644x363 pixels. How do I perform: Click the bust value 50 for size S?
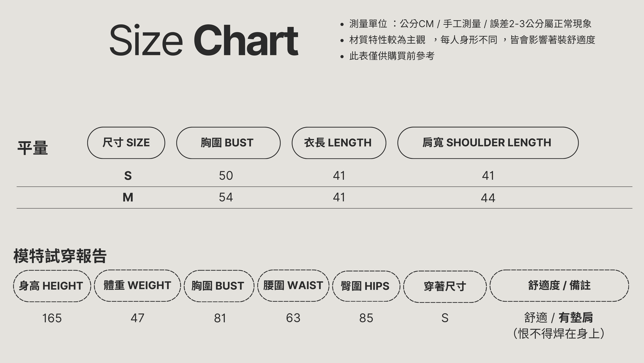[x=226, y=176]
